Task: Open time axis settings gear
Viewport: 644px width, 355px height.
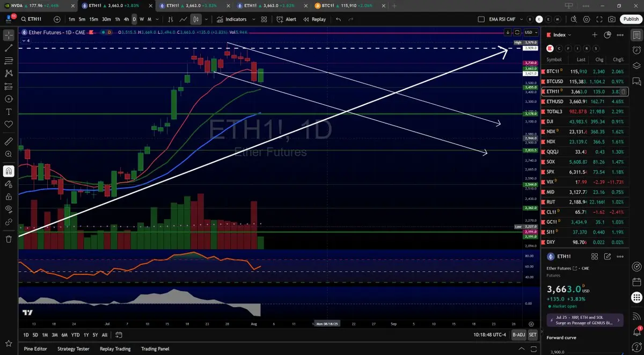Action: point(531,324)
